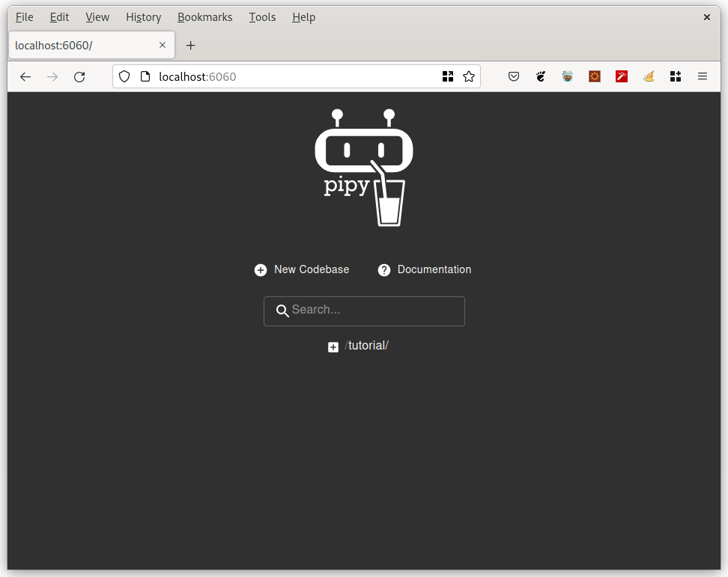Switch to the localhost:6060 tab
This screenshot has height=577, width=728.
pyautogui.click(x=82, y=45)
